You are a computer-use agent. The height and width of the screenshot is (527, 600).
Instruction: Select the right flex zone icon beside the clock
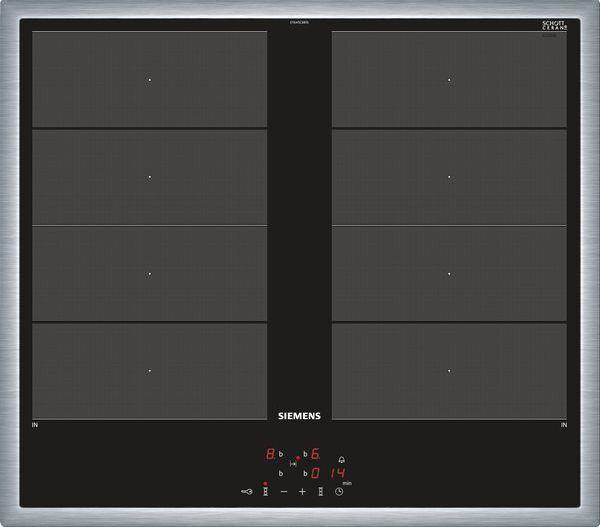321,491
